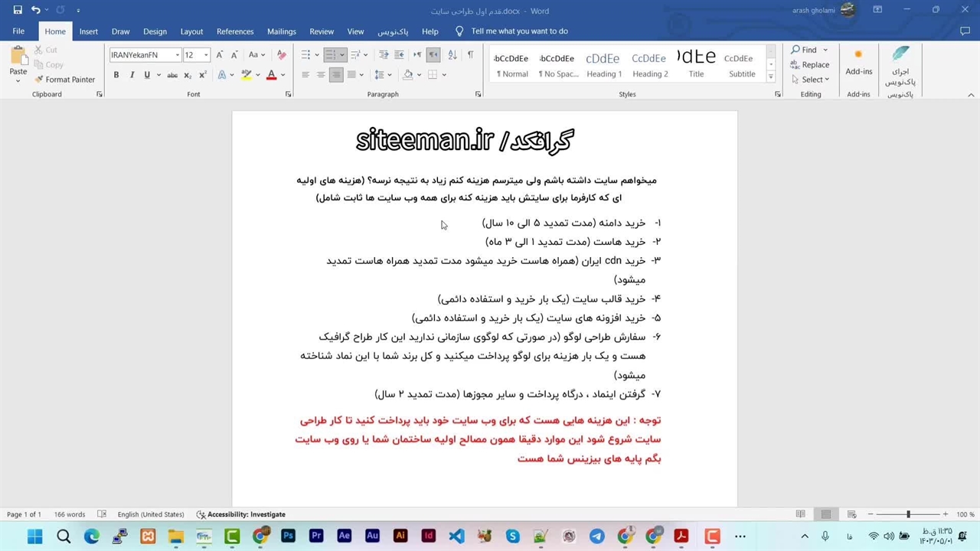
Task: Click the Replace button in Editing
Action: point(810,65)
